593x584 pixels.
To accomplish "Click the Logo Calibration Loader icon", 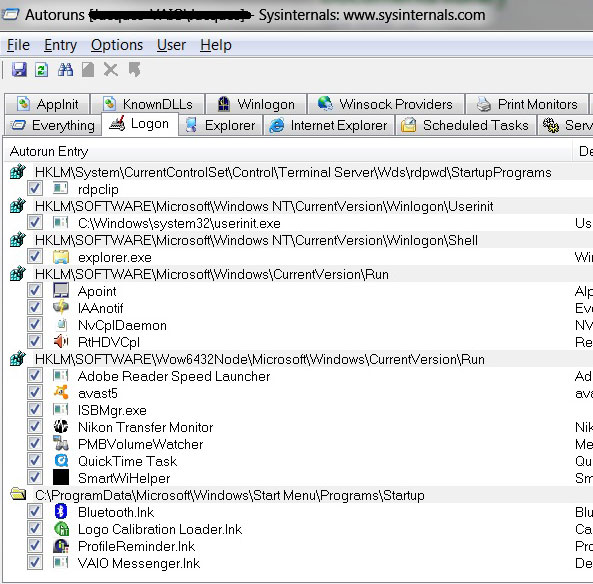I will click(61, 528).
